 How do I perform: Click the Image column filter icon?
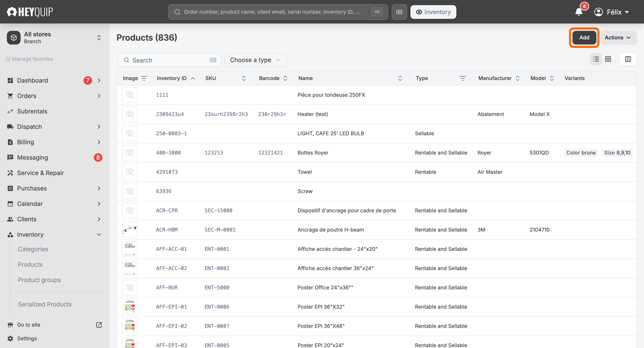144,78
